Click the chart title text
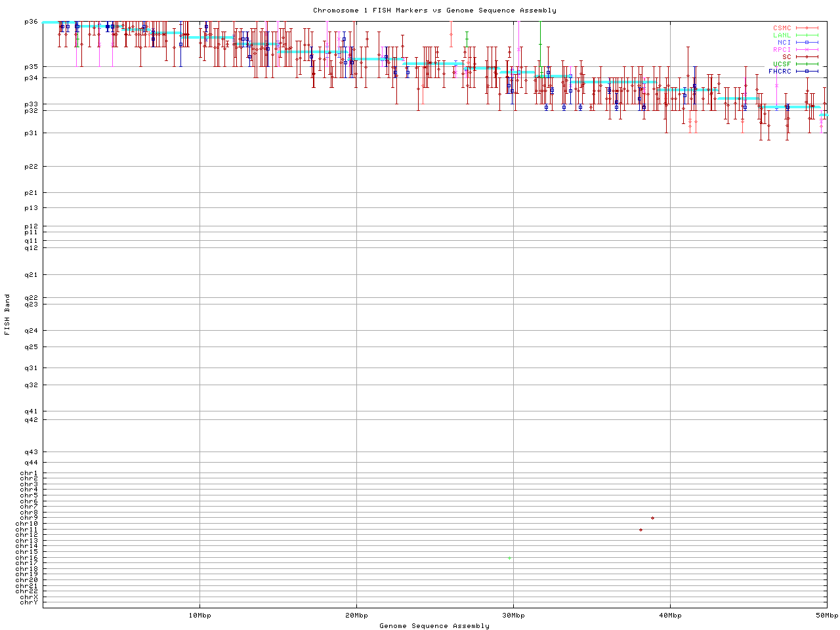 pos(434,10)
